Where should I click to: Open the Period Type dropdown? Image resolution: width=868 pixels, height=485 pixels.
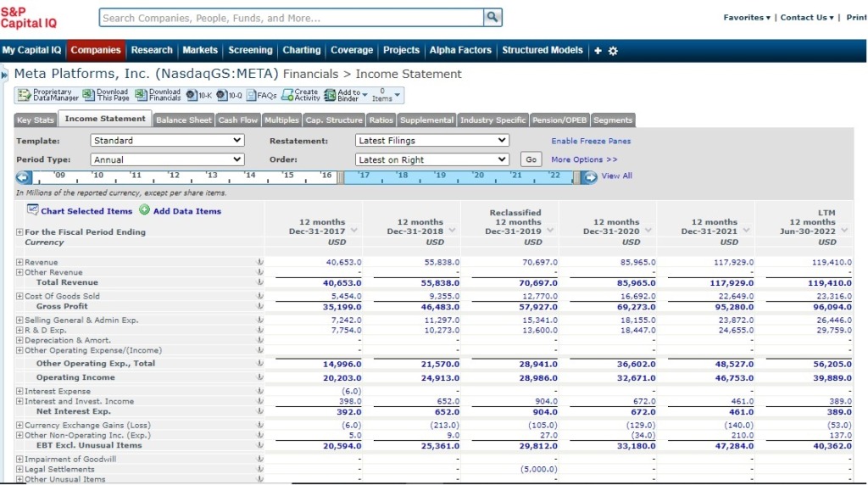[x=167, y=159]
